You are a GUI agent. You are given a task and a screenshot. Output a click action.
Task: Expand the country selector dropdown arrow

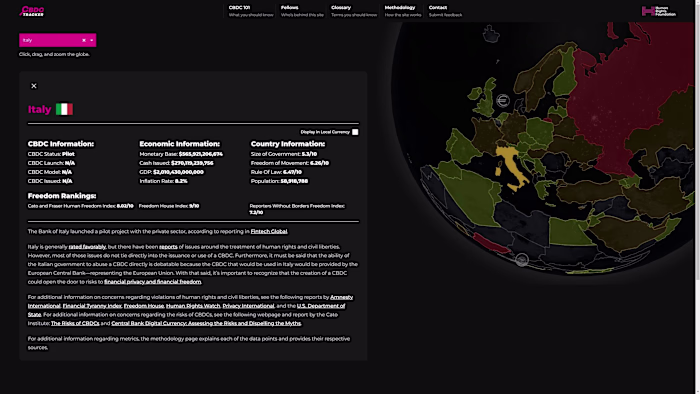tap(92, 40)
